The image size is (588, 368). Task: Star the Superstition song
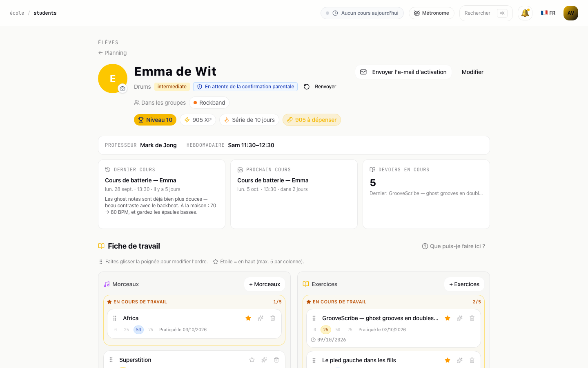click(252, 360)
